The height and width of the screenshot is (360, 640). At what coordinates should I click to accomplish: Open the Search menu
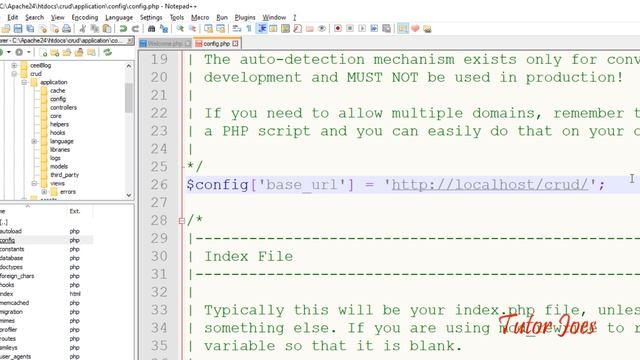coord(34,18)
